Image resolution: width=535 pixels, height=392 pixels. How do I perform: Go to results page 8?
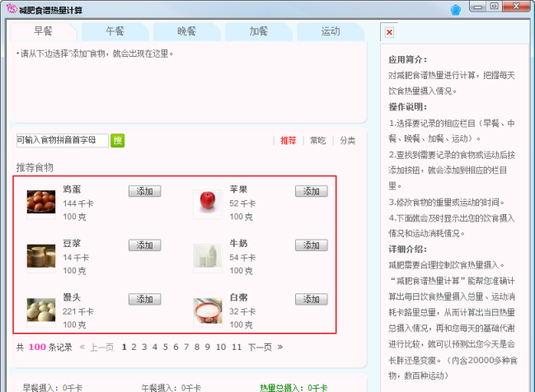(197, 347)
